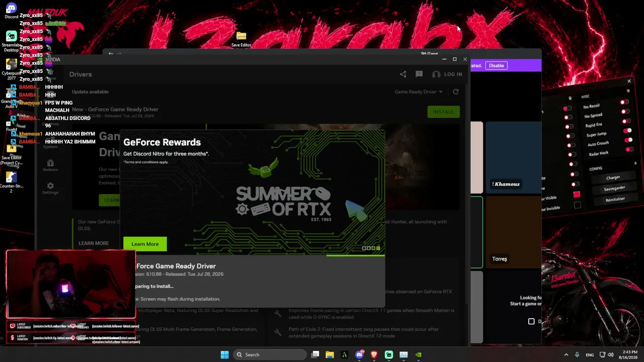Image resolution: width=644 pixels, height=362 pixels.
Task: Toggle the Super Jump switch
Action: click(628, 131)
